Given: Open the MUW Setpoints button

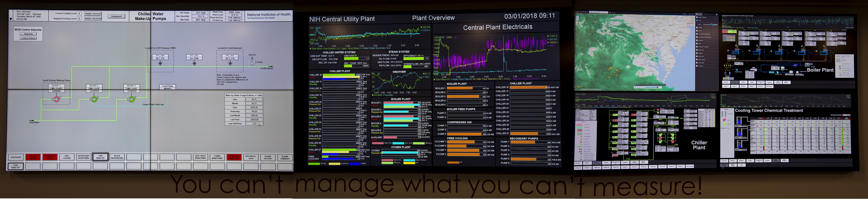Looking at the screenshot, I should tap(28, 34).
